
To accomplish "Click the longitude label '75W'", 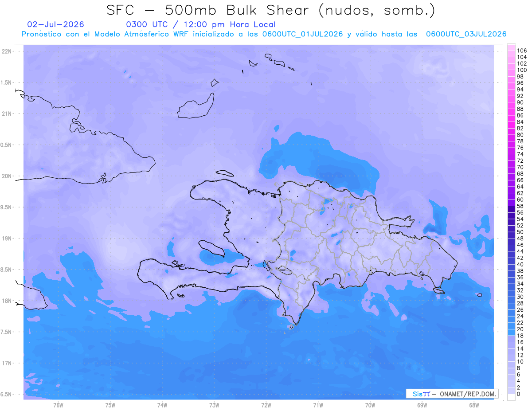I will click(110, 404).
